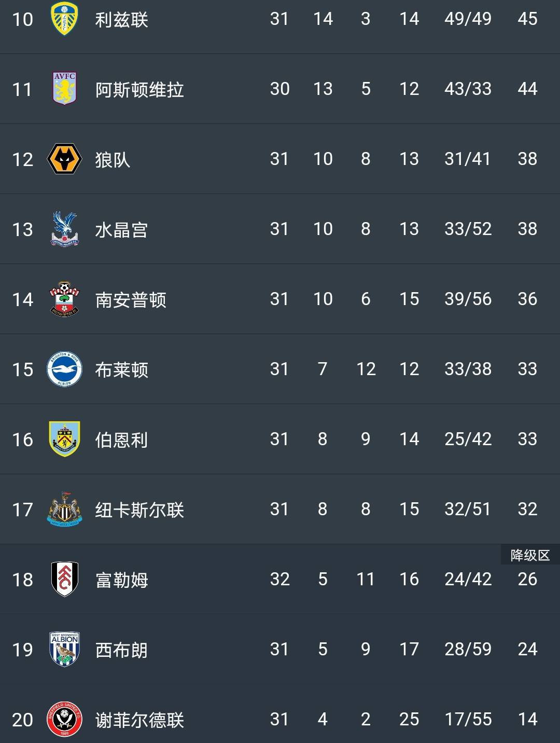Viewport: 560px width, 743px height.
Task: Open the Wolves wolf-head logo
Action: 64,159
